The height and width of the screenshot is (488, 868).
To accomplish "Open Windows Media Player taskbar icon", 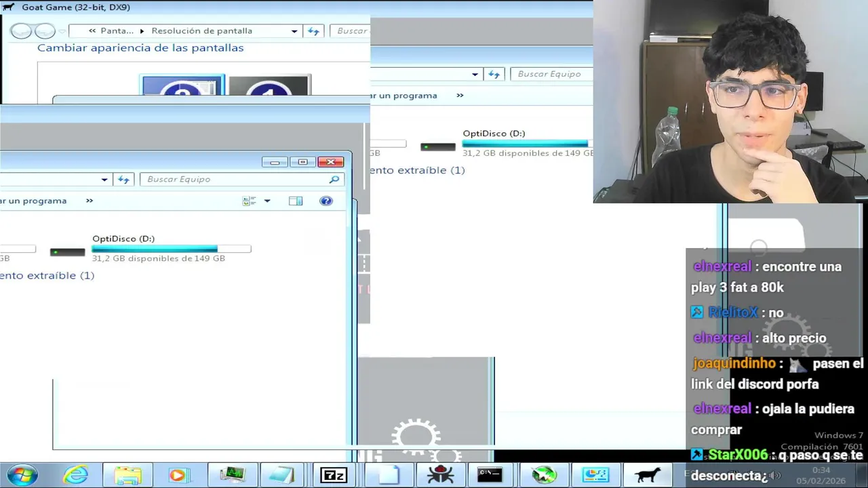I will 178,476.
